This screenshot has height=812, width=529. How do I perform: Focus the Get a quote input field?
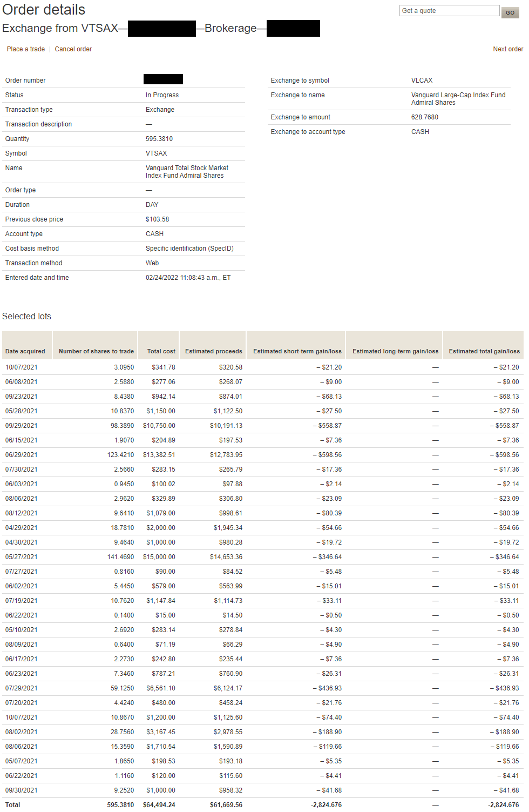click(450, 11)
